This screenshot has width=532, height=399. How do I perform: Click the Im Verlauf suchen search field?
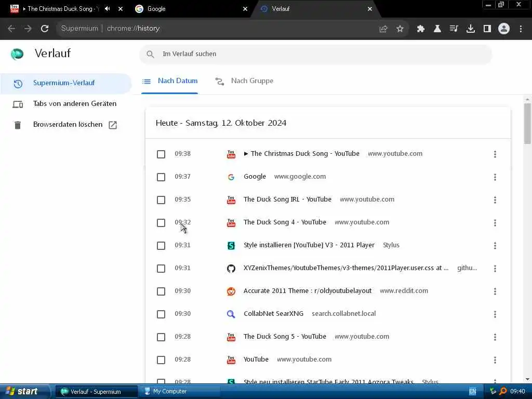[315, 54]
